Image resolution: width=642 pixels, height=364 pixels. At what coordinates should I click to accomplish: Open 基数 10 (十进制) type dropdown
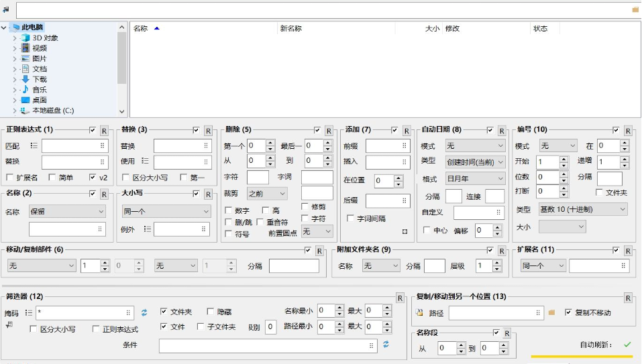583,209
